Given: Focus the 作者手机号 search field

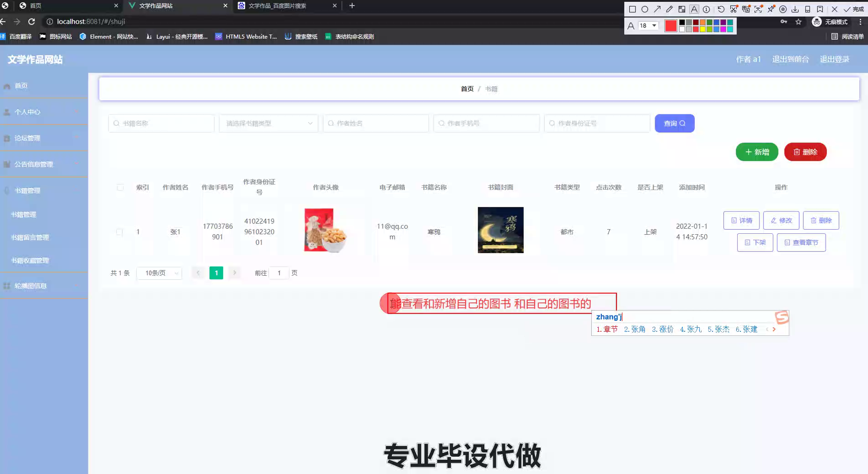Looking at the screenshot, I should [486, 123].
